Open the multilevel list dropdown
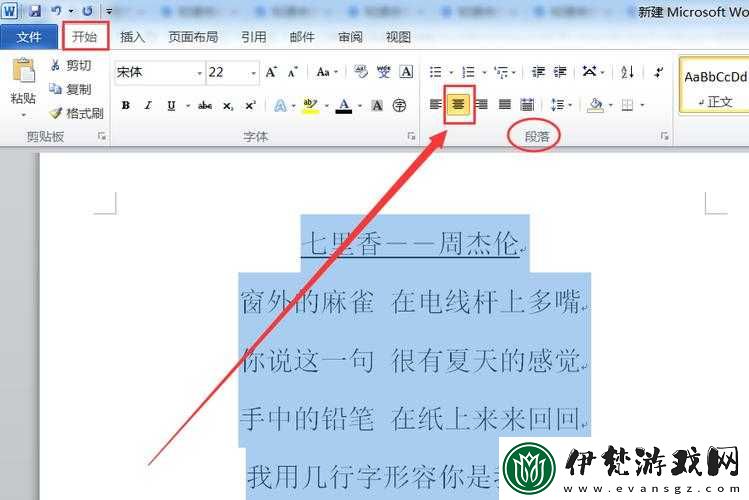749x500 pixels. (x=504, y=72)
